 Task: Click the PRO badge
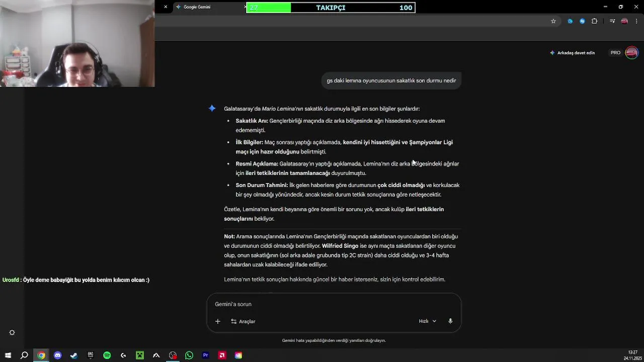point(615,53)
